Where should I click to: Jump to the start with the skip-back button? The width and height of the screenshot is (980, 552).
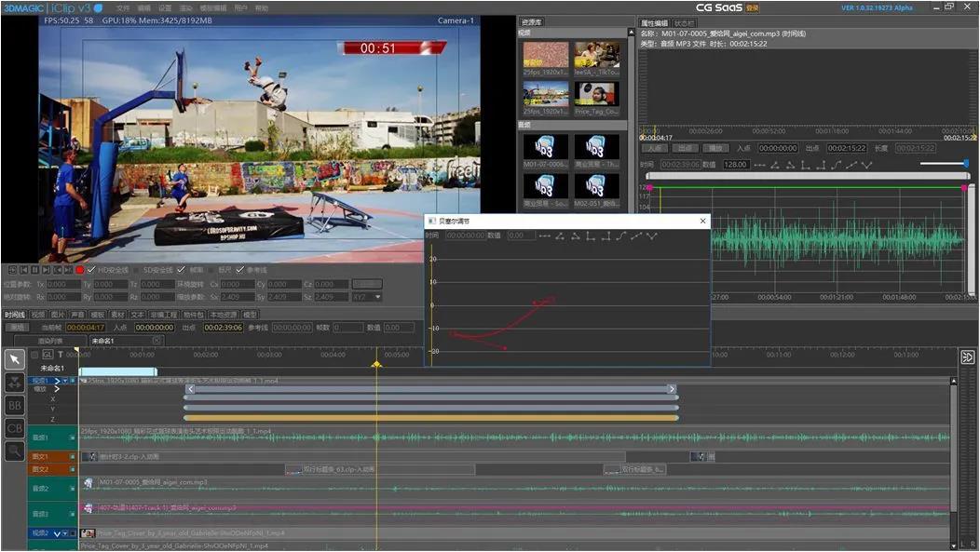23,270
